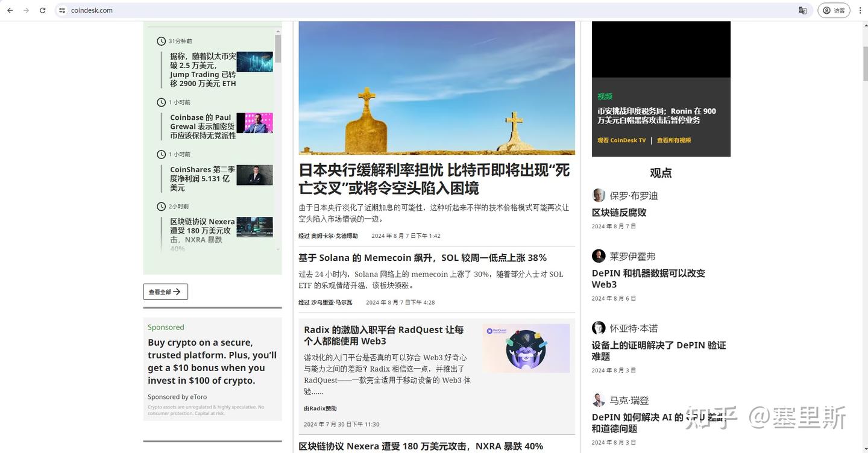
Task: Open the Google Translate icon in address bar
Action: point(802,10)
